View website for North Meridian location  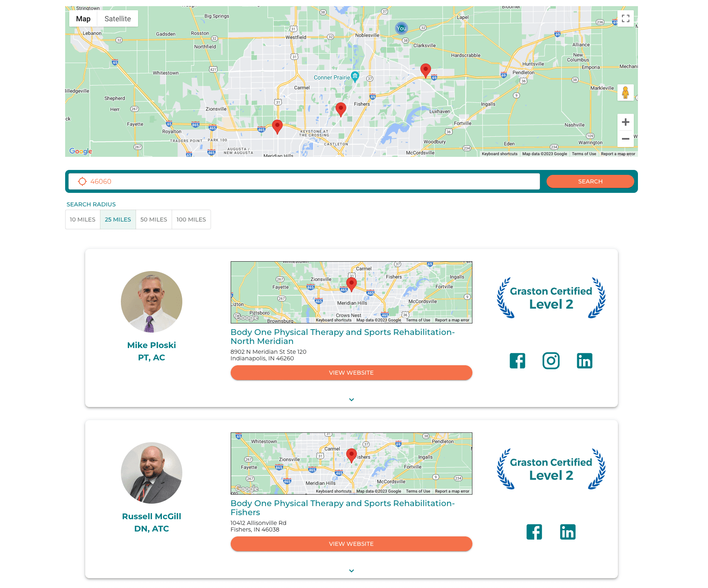(x=352, y=373)
